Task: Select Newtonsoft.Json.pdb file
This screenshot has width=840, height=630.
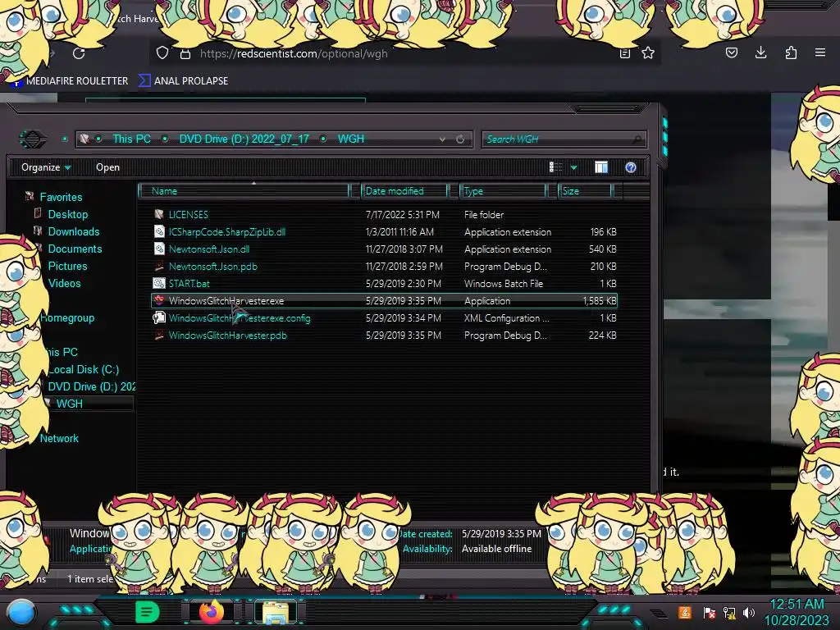Action: [x=384, y=267]
